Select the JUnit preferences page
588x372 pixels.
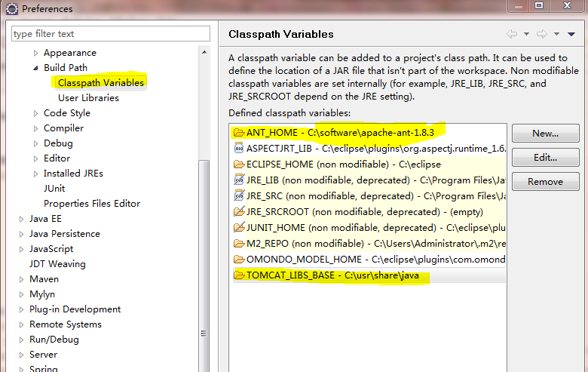click(x=54, y=189)
